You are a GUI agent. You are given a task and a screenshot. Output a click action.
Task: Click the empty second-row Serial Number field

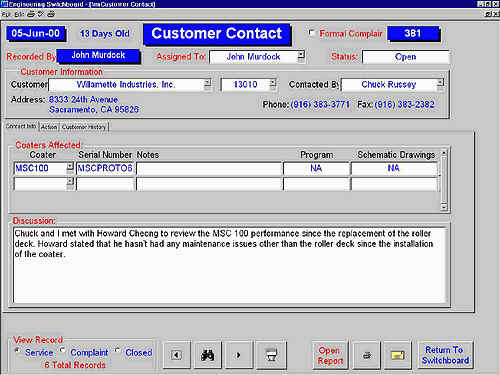(105, 184)
